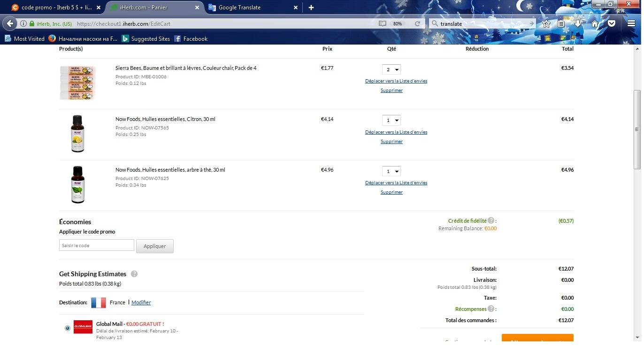This screenshot has height=347, width=644.
Task: Open the downloads arrow icon
Action: coord(578,24)
